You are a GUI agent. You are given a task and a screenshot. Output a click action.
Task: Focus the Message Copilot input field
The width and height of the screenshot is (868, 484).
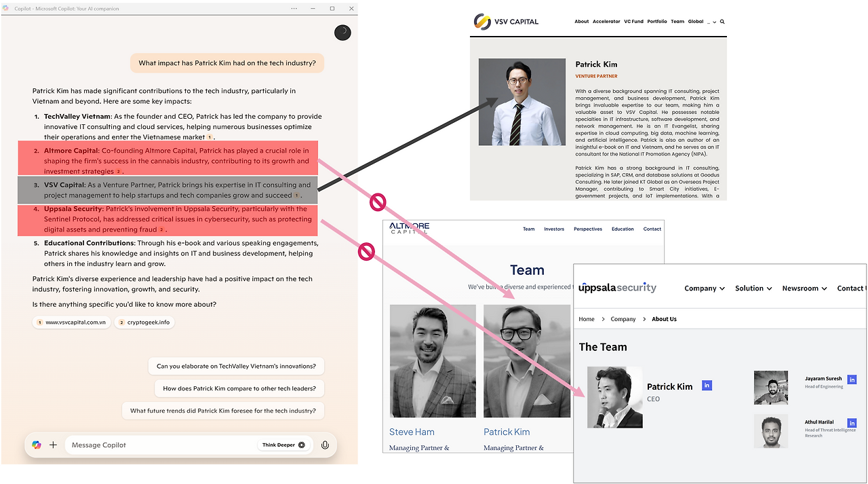click(159, 445)
